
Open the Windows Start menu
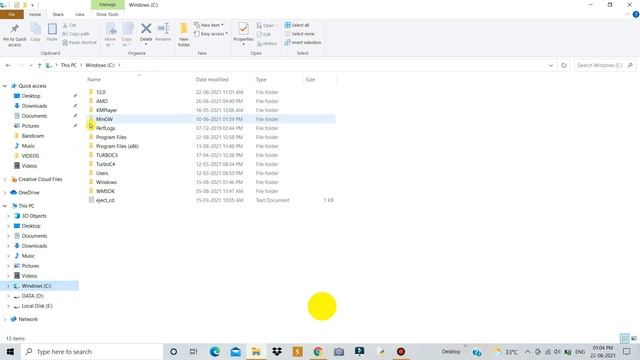(10, 351)
